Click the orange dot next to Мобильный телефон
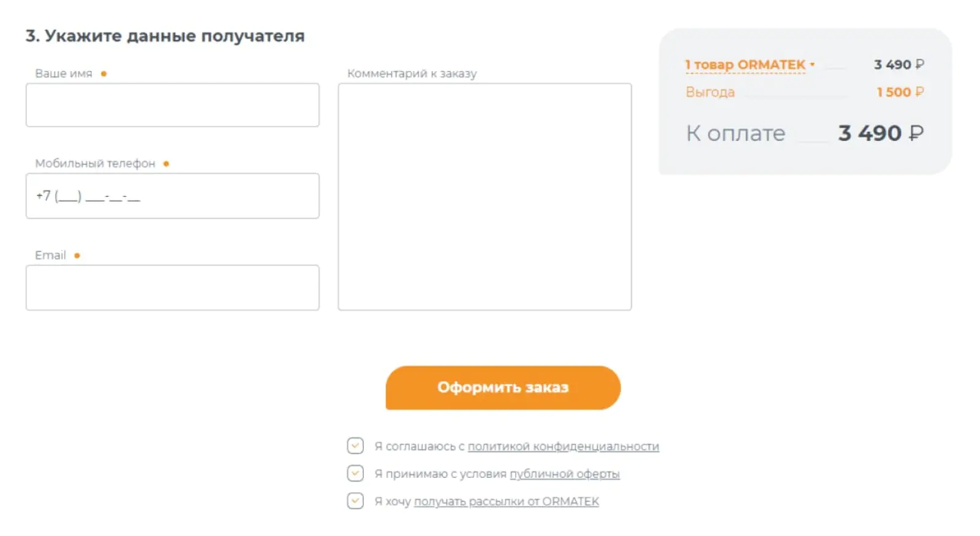Image resolution: width=980 pixels, height=536 pixels. coord(166,164)
